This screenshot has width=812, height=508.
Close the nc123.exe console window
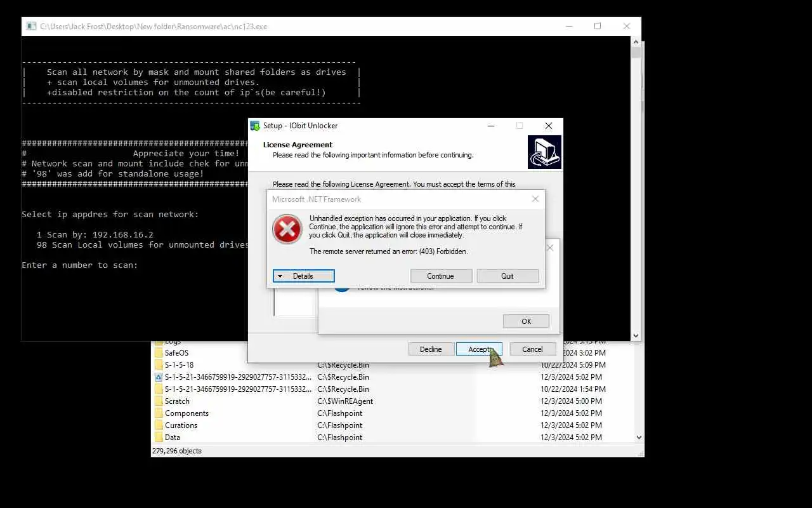[626, 27]
